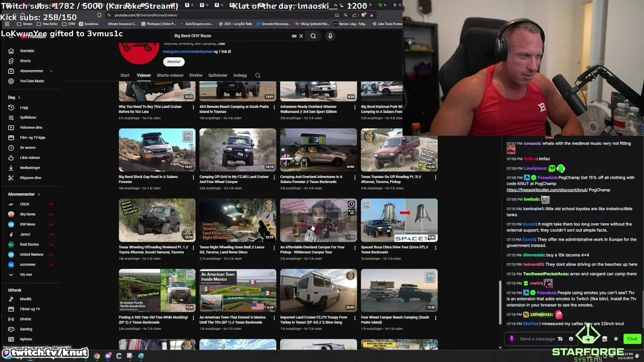Click the Abonner subscribe button
Viewport: 644px width, 362px height.
(x=174, y=61)
